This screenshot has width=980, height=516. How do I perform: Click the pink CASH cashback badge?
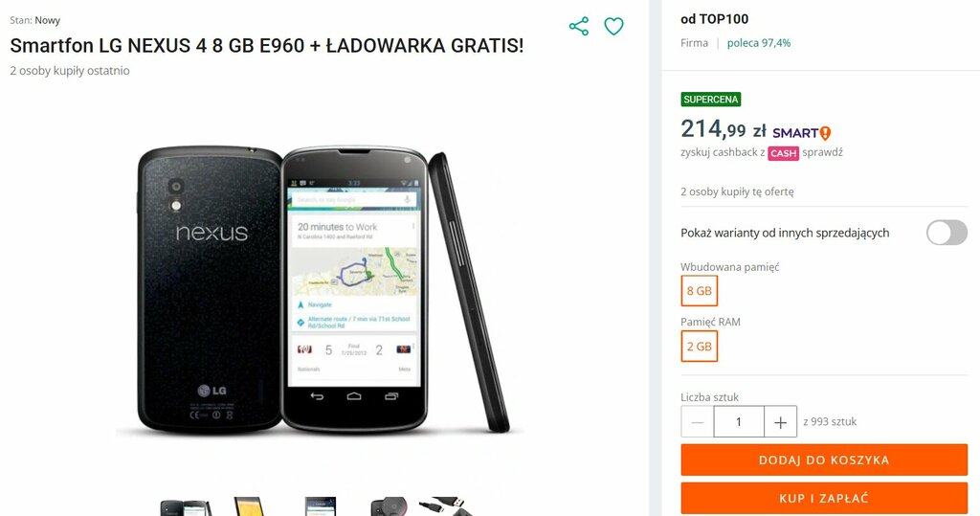(x=783, y=153)
